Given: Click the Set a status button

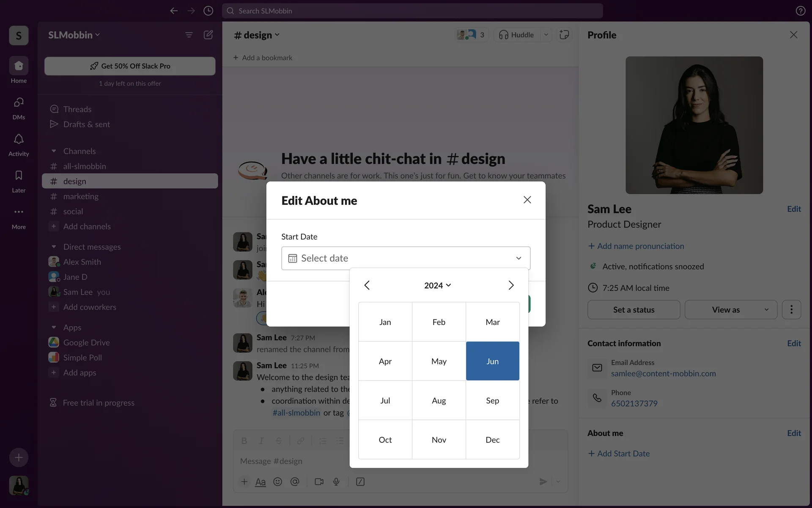Looking at the screenshot, I should pyautogui.click(x=634, y=310).
